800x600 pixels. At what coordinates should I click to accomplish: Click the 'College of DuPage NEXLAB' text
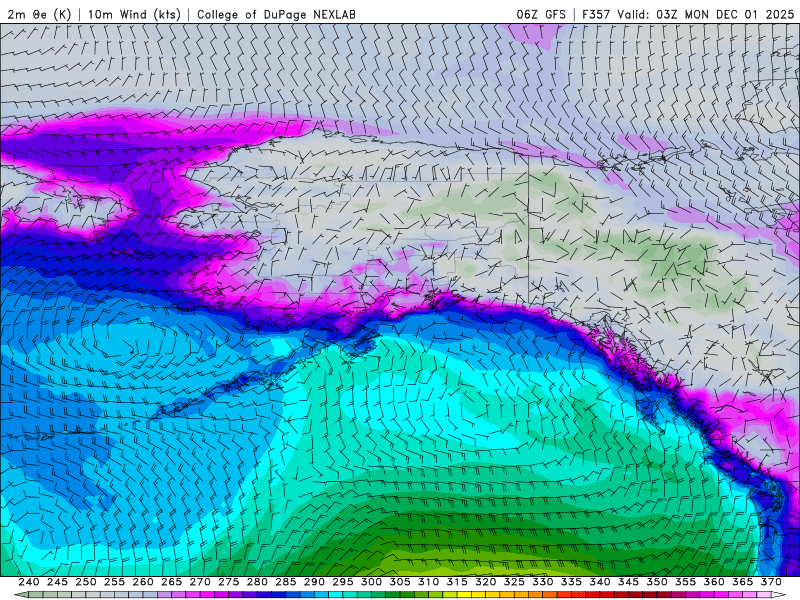[x=276, y=14]
